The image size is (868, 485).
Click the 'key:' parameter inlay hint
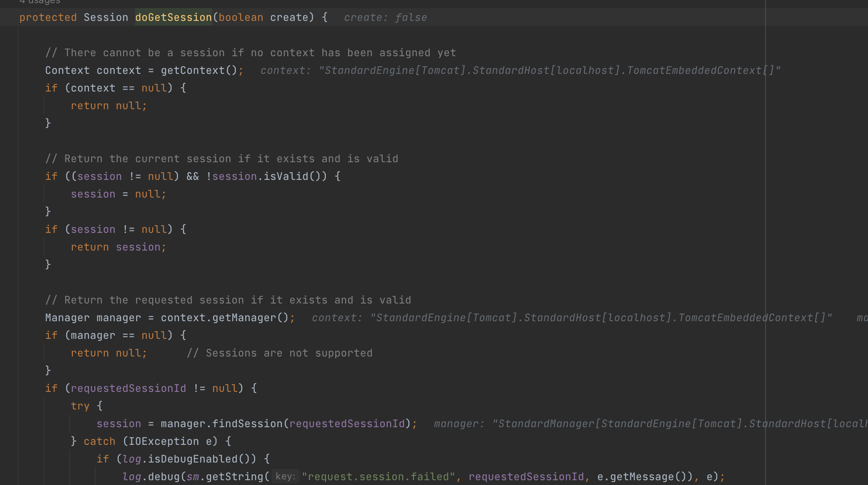[x=285, y=477]
